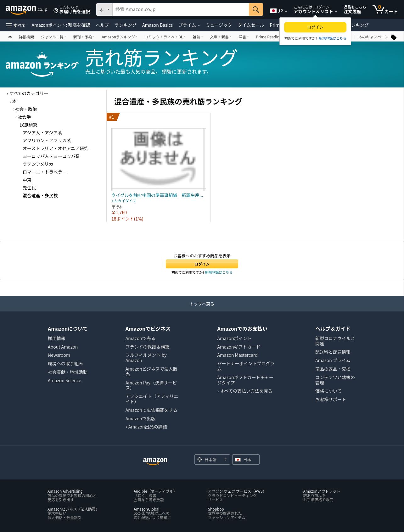Click the ￥1,760 price
Screen dimensions: 404x532
(x=119, y=213)
